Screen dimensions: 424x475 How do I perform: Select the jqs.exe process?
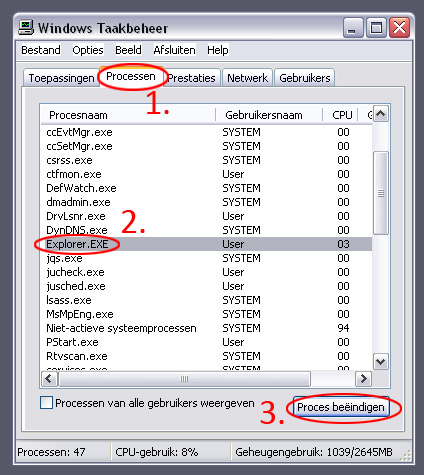click(x=206, y=258)
